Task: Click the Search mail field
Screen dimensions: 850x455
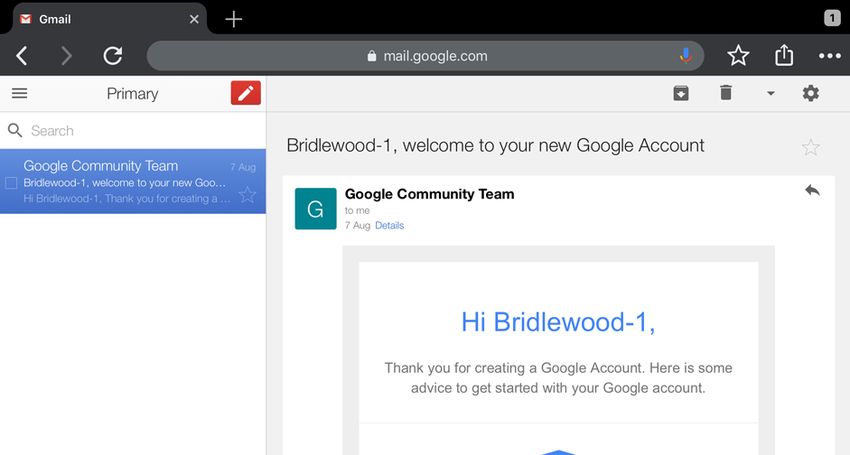Action: tap(133, 131)
